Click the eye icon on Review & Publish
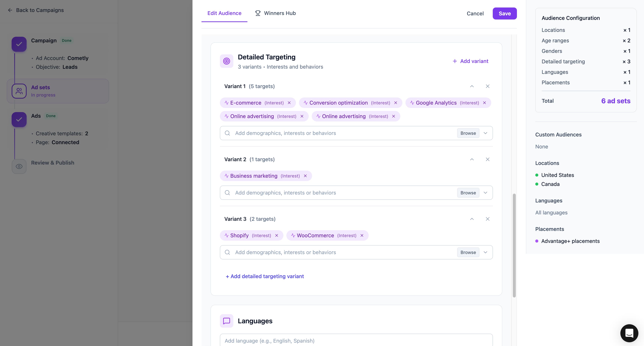644x346 pixels. point(19,166)
